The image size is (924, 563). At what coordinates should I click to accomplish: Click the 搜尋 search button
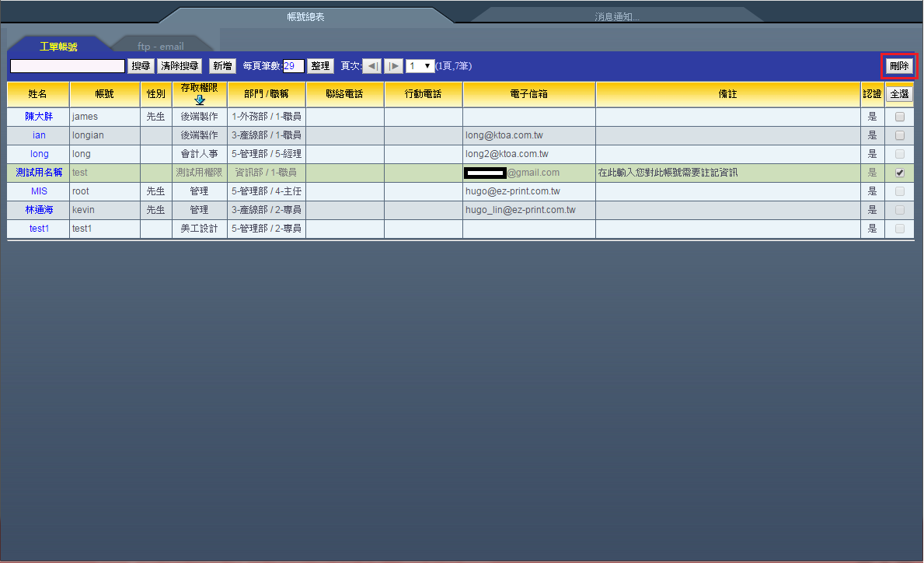click(141, 66)
